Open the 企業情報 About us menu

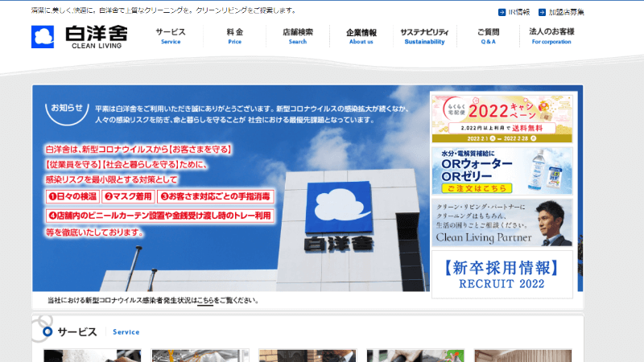pyautogui.click(x=361, y=36)
